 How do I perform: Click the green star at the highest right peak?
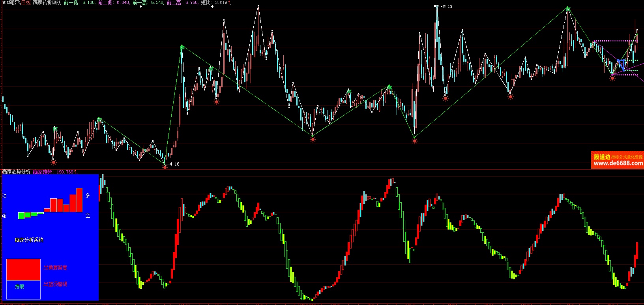pyautogui.click(x=568, y=9)
